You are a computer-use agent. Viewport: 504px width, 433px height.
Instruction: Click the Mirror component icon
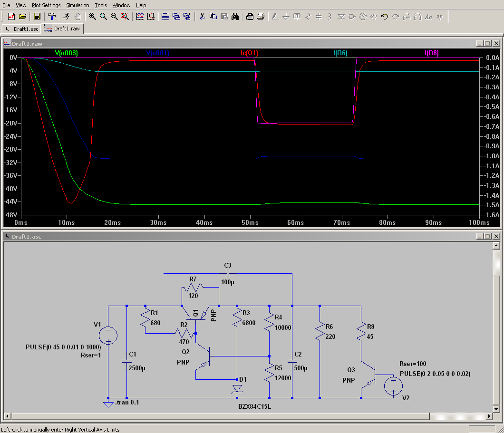coord(417,16)
